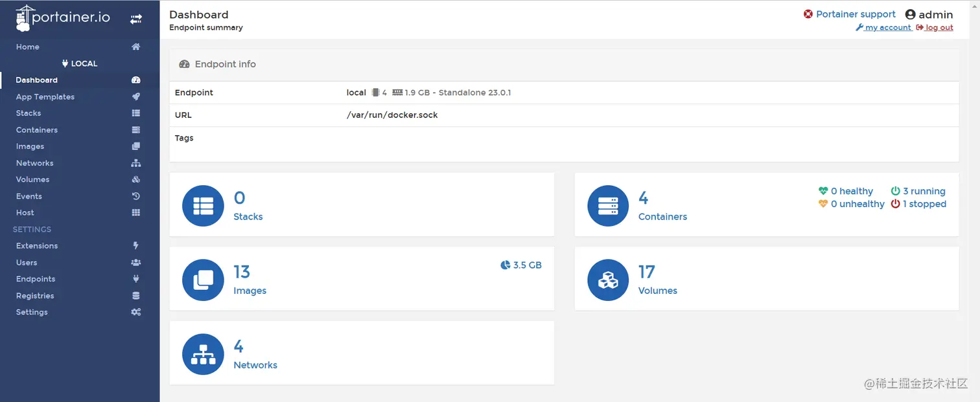Click the Endpoints plug icon in sidebar
Viewport: 980px width, 402px height.
pyautogui.click(x=136, y=279)
